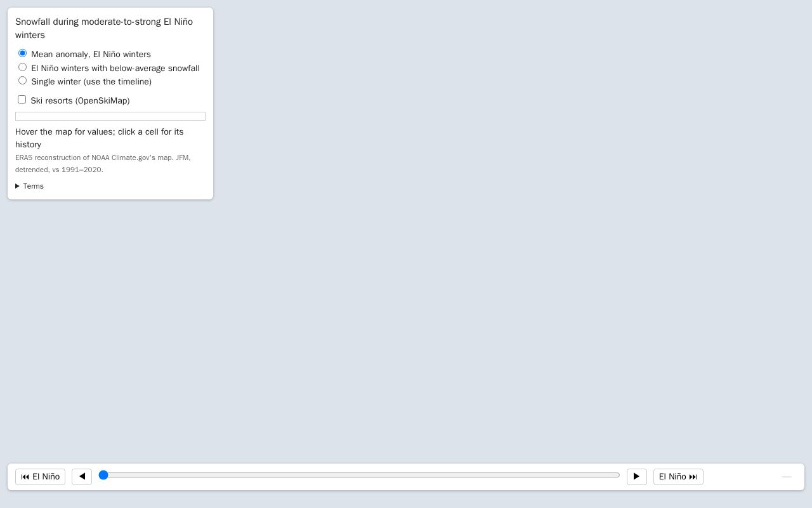Select El Niño winters with below-average snowfall
The width and height of the screenshot is (812, 508).
tap(22, 67)
